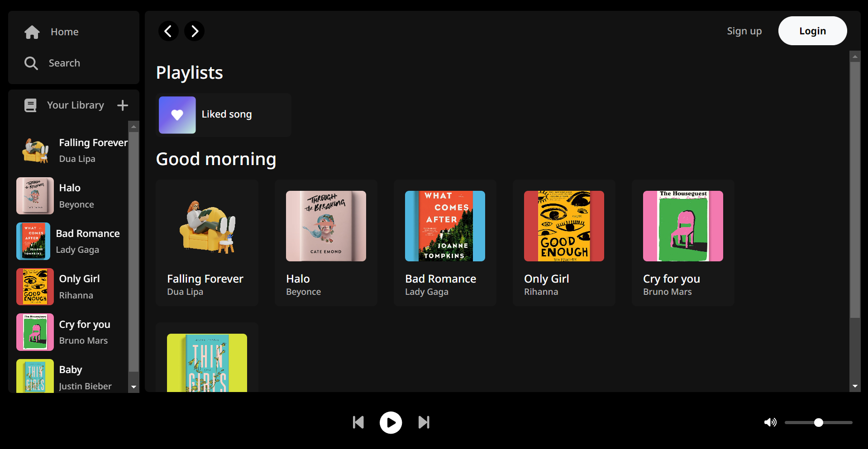Viewport: 868px width, 449px height.
Task: Select Baby cover in library sidebar
Action: click(35, 376)
